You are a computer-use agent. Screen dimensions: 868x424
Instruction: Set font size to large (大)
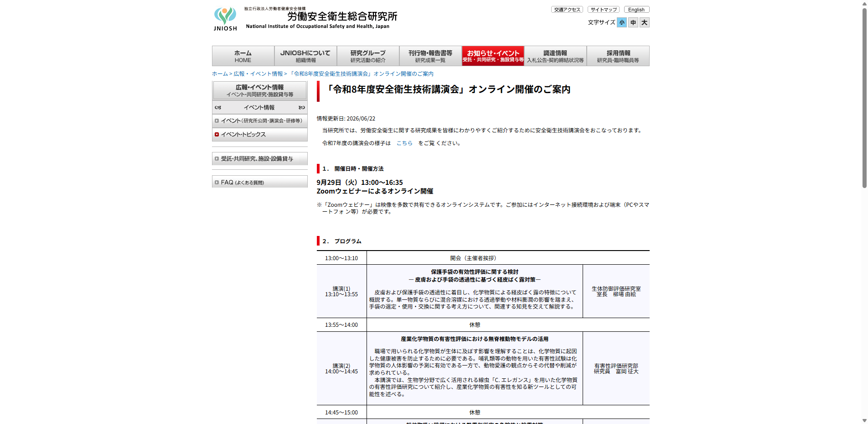tap(644, 22)
